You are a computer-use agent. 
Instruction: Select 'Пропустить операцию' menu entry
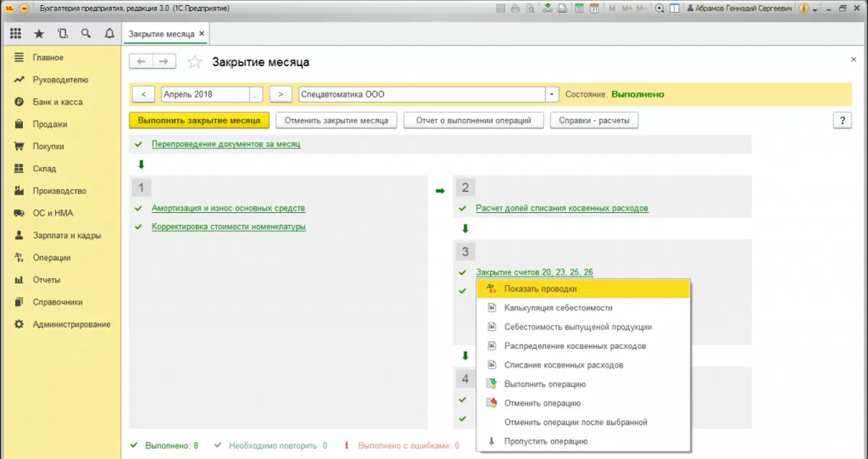tap(545, 441)
